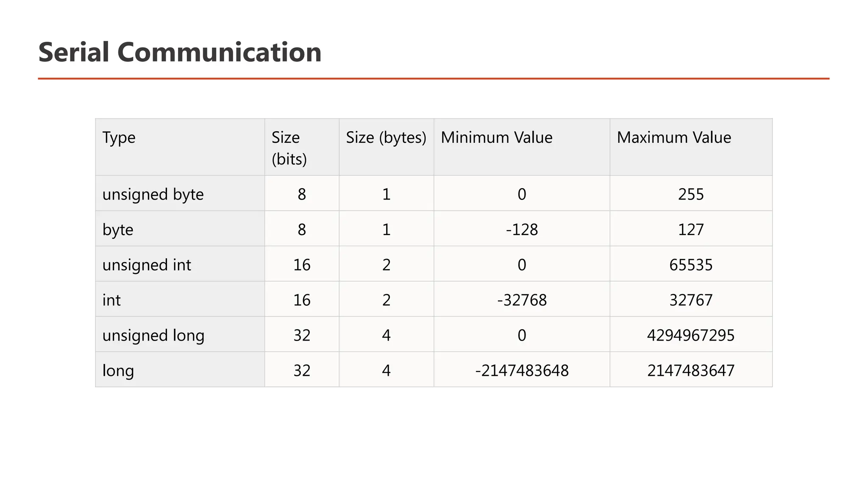Click the Minimum Value column header
Image resolution: width=868 pixels, height=488 pixels.
(522, 147)
